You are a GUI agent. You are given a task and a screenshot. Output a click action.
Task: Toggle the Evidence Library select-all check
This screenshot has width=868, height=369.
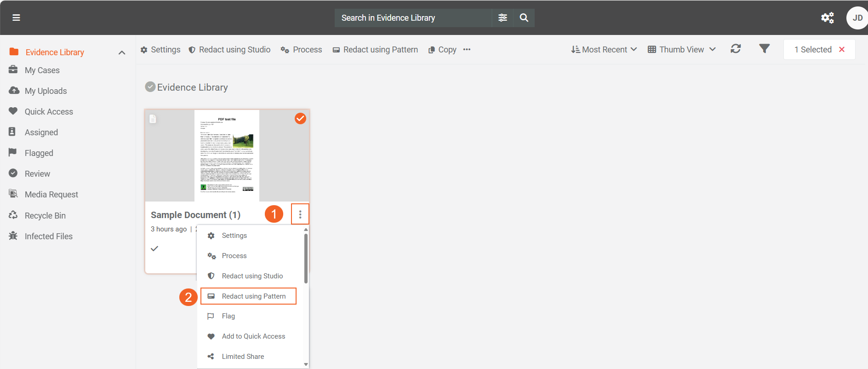pyautogui.click(x=150, y=87)
